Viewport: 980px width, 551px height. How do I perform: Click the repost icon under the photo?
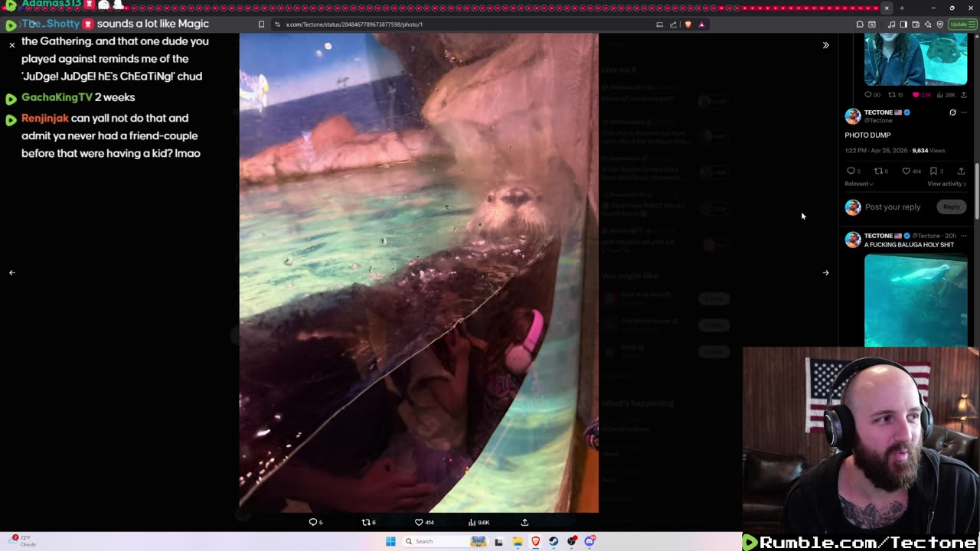tap(365, 522)
